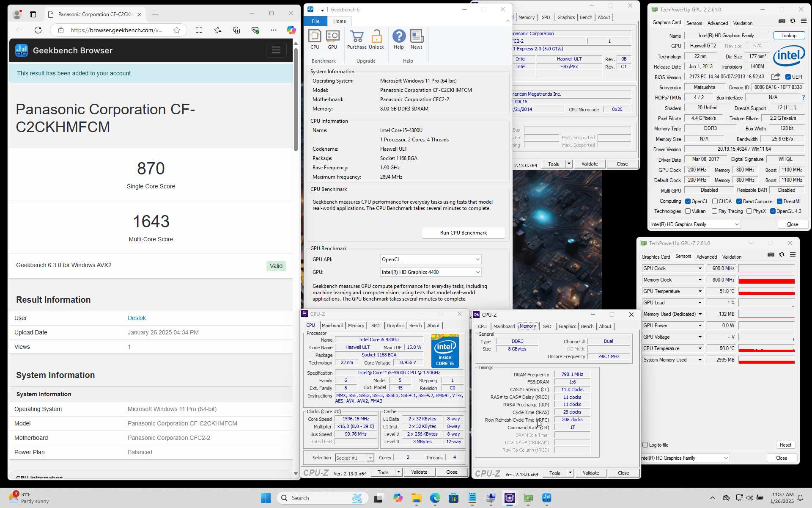This screenshot has width=812, height=508.
Task: Toggle Ray Tracing checkbox in GPU-Z
Action: [714, 211]
